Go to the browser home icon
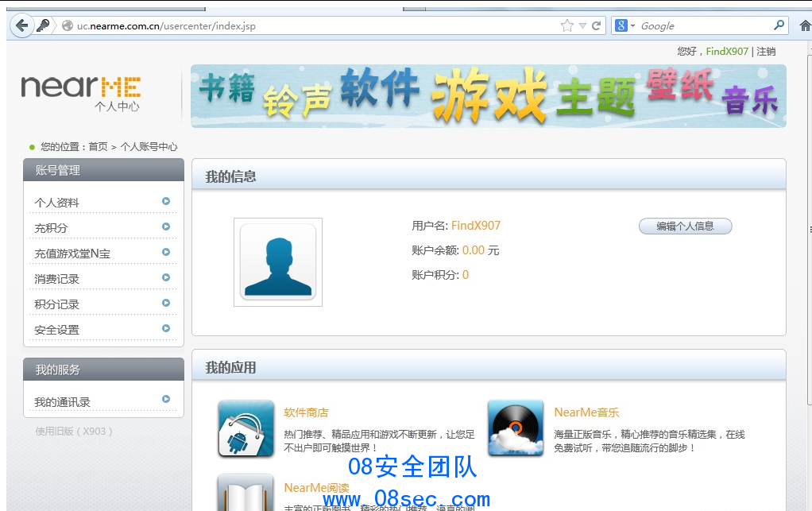 806,25
